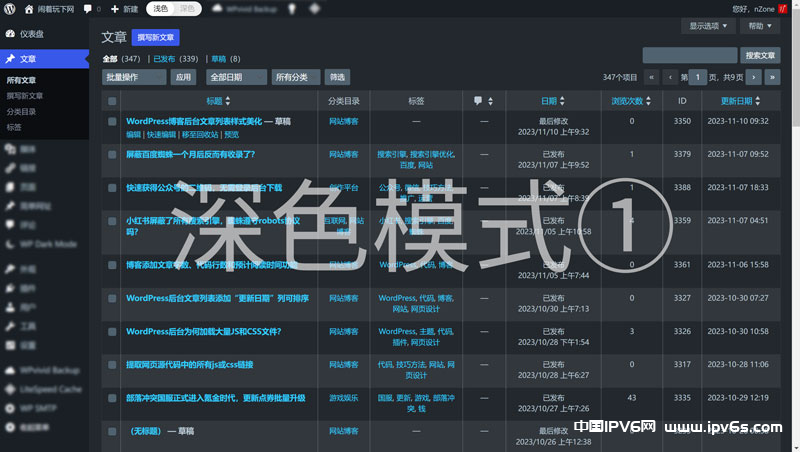Open the 全部日期 date filter dropdown

point(237,77)
